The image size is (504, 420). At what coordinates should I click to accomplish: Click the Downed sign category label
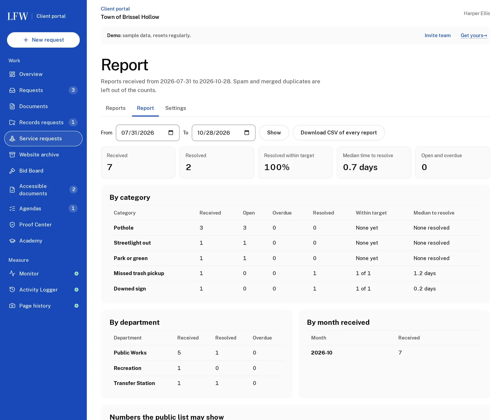[130, 289]
